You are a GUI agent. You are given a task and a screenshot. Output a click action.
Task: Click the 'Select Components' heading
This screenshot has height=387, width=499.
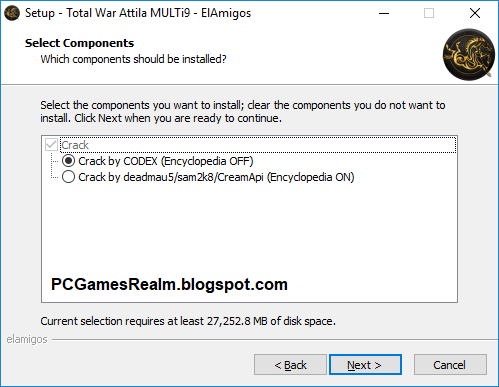pyautogui.click(x=79, y=43)
